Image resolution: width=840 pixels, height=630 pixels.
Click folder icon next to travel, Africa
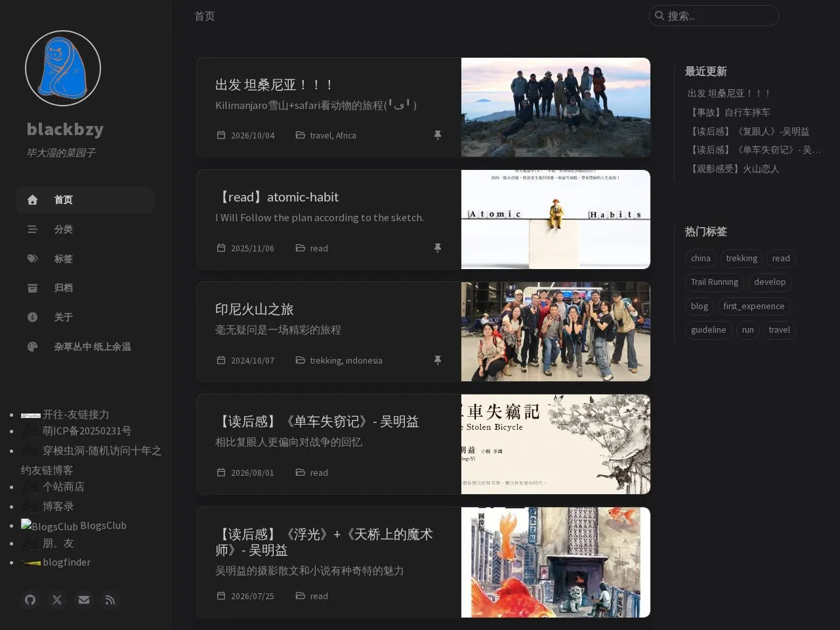(x=300, y=135)
